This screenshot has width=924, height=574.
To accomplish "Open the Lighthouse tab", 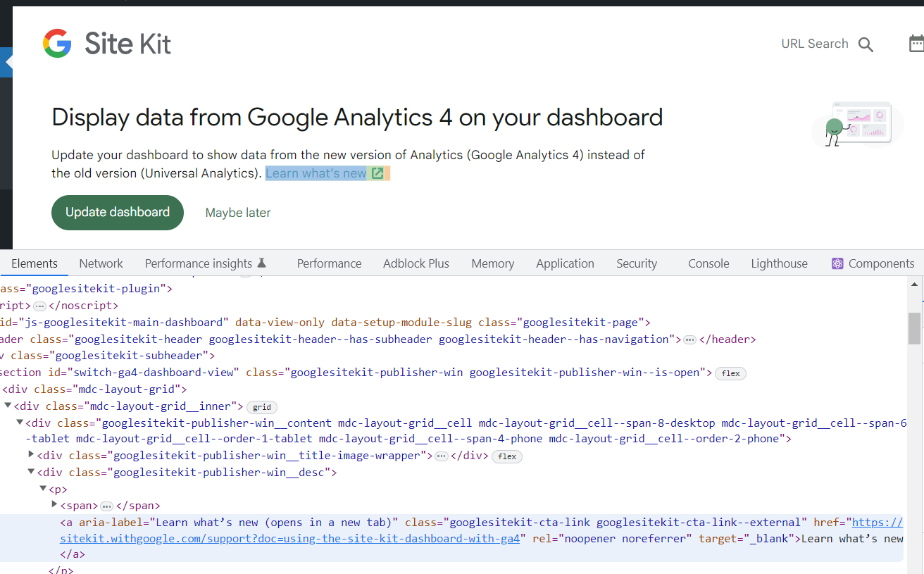I will 779,263.
